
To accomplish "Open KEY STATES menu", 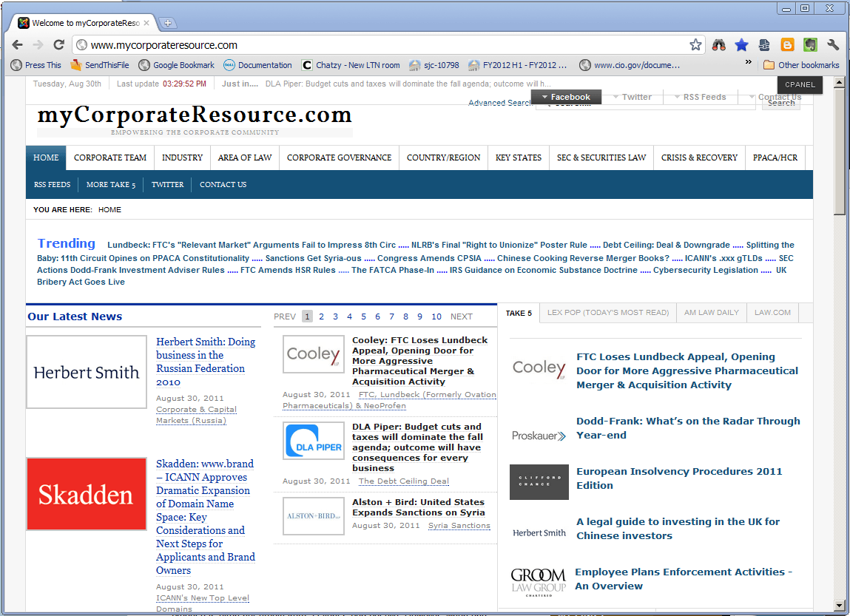I will click(519, 158).
